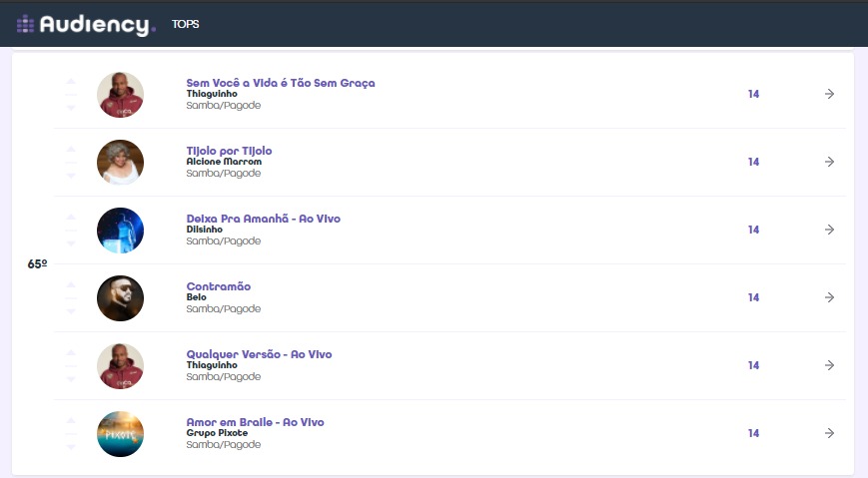Open song Tijolo por Tijolo

tap(229, 151)
